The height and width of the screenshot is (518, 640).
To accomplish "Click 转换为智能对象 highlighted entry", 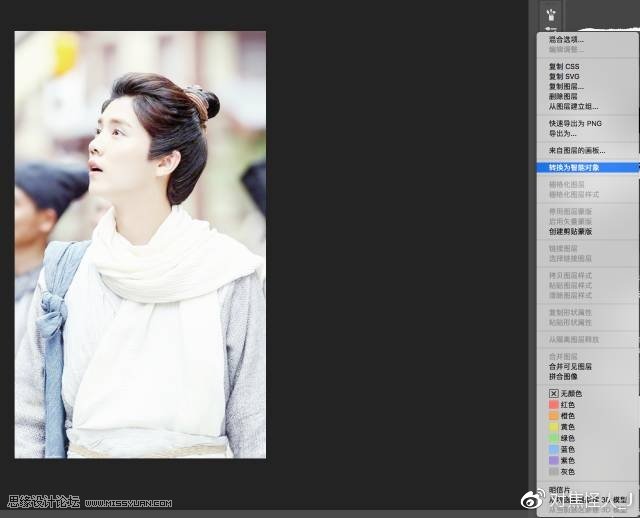I will point(587,168).
